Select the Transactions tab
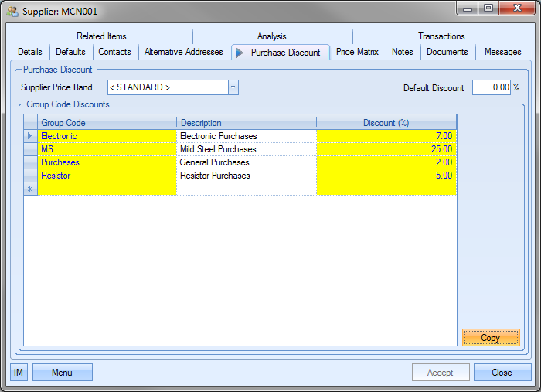 click(x=441, y=36)
